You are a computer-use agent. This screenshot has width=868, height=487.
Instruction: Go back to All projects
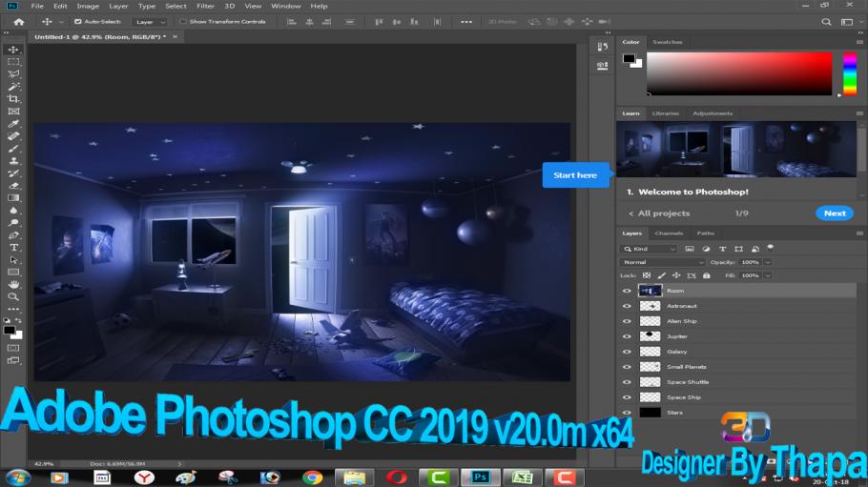point(659,213)
